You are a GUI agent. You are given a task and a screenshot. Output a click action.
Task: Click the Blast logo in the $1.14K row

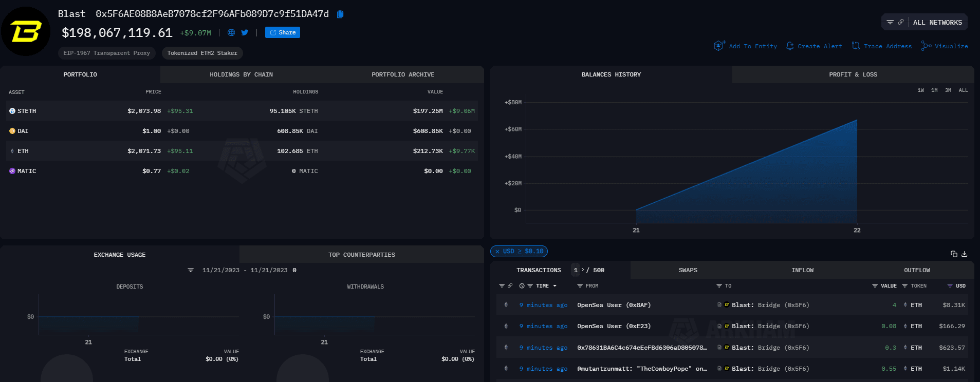click(727, 369)
